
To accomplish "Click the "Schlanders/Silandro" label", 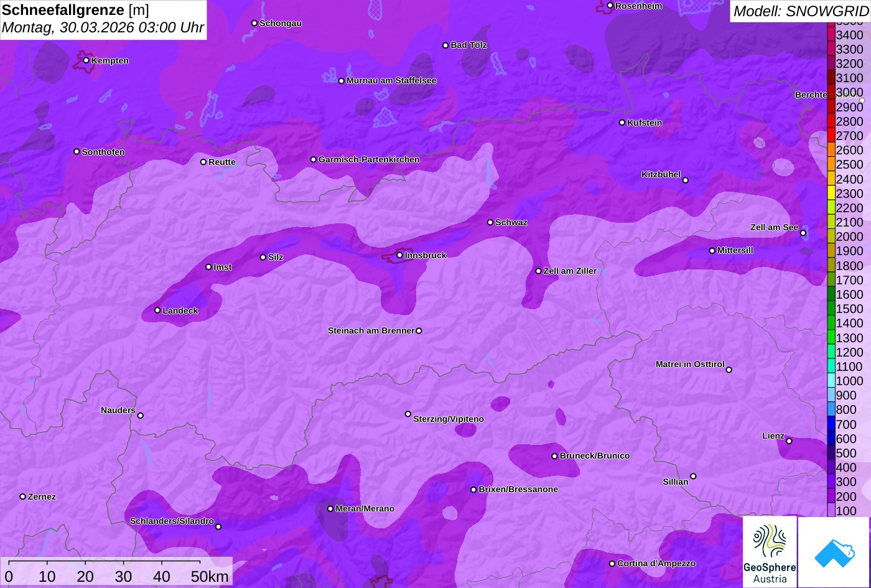I will 172,521.
